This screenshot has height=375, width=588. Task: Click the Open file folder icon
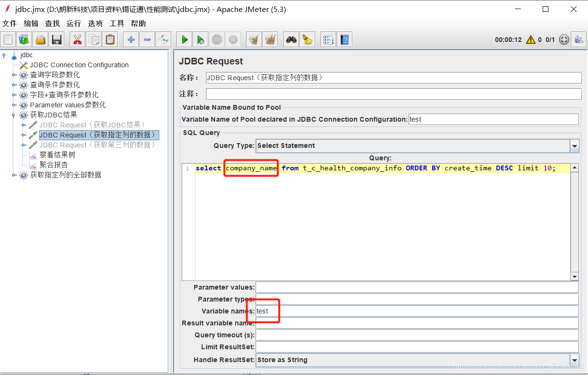(41, 40)
